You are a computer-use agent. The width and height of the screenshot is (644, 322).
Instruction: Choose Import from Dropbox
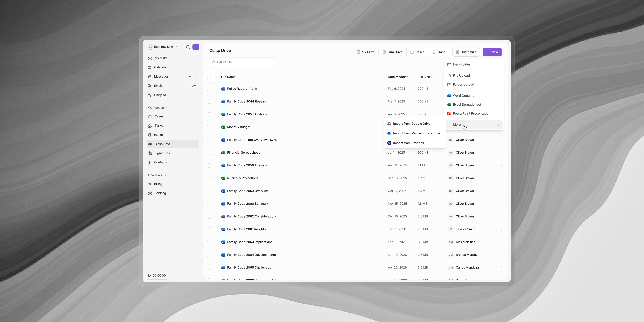click(408, 143)
